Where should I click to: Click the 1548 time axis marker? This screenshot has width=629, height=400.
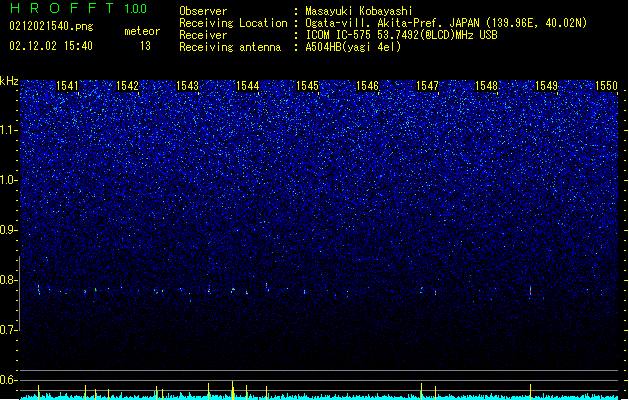(x=486, y=86)
